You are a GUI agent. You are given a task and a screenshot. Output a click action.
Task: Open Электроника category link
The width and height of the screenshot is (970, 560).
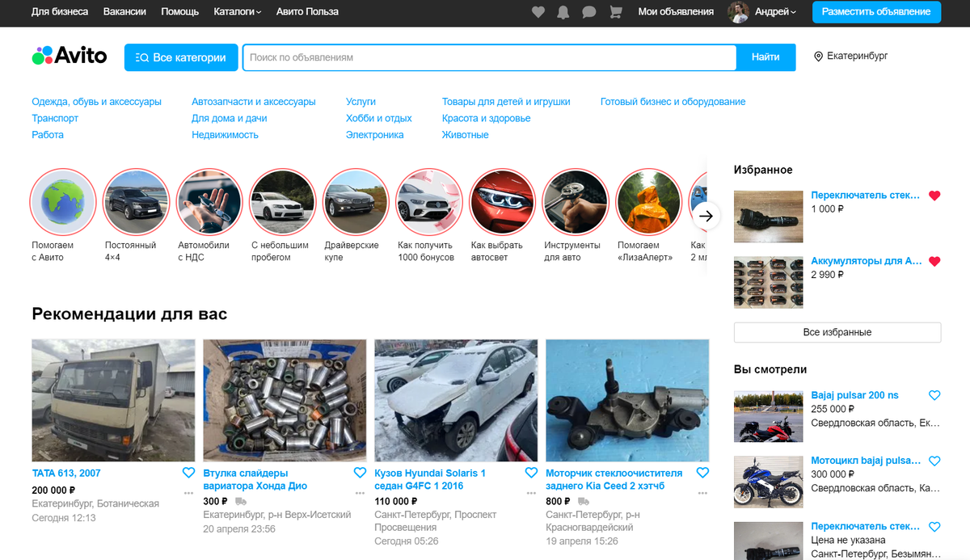click(374, 135)
